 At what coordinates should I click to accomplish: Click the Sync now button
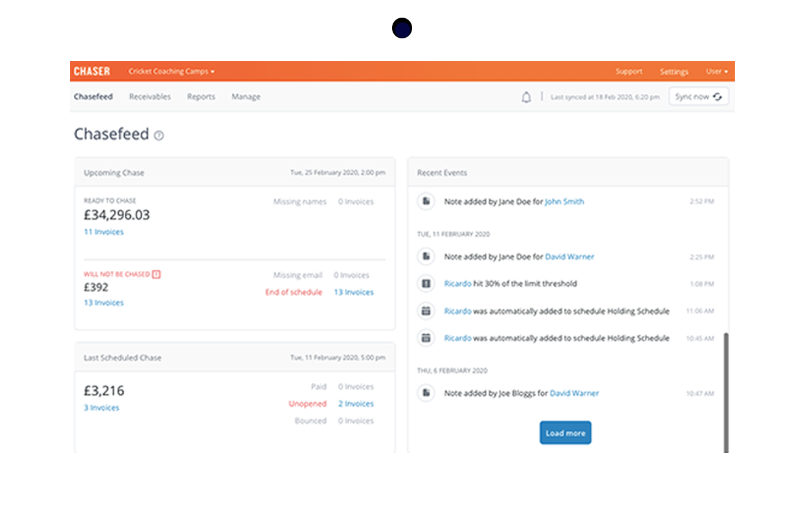tap(698, 97)
